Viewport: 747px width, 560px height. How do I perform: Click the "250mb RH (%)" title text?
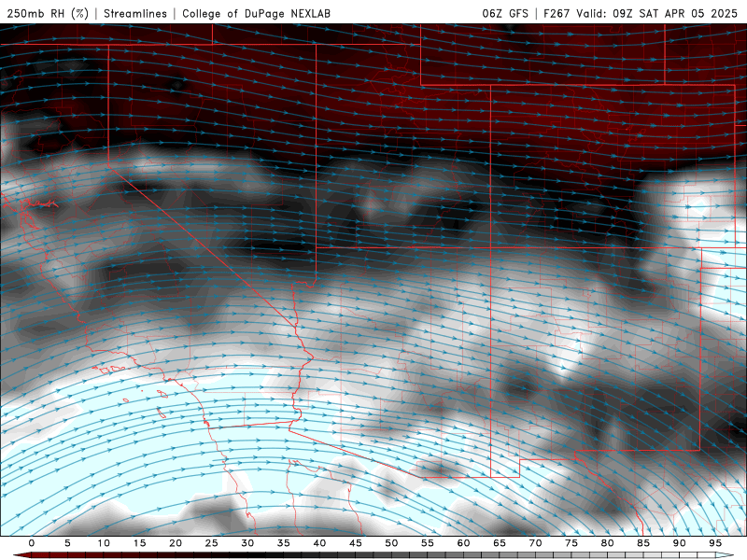click(48, 13)
